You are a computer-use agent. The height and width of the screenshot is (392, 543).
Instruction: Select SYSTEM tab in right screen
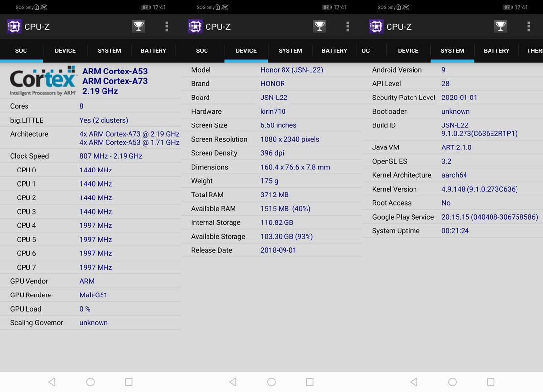[x=452, y=51]
